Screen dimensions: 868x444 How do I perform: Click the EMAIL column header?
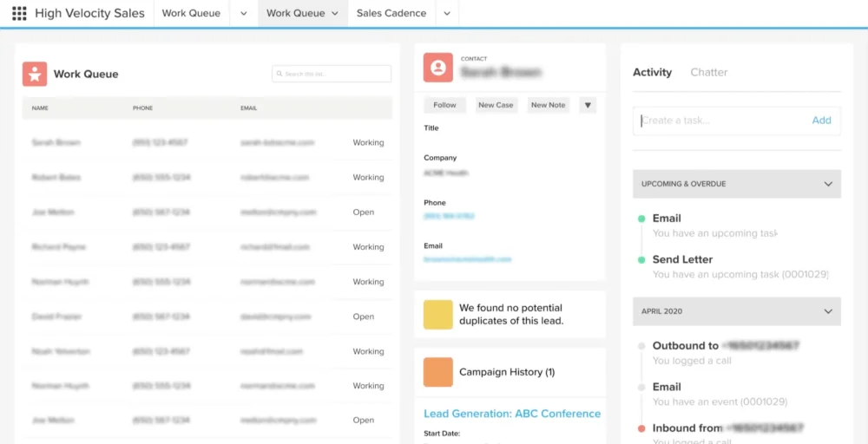click(x=248, y=108)
